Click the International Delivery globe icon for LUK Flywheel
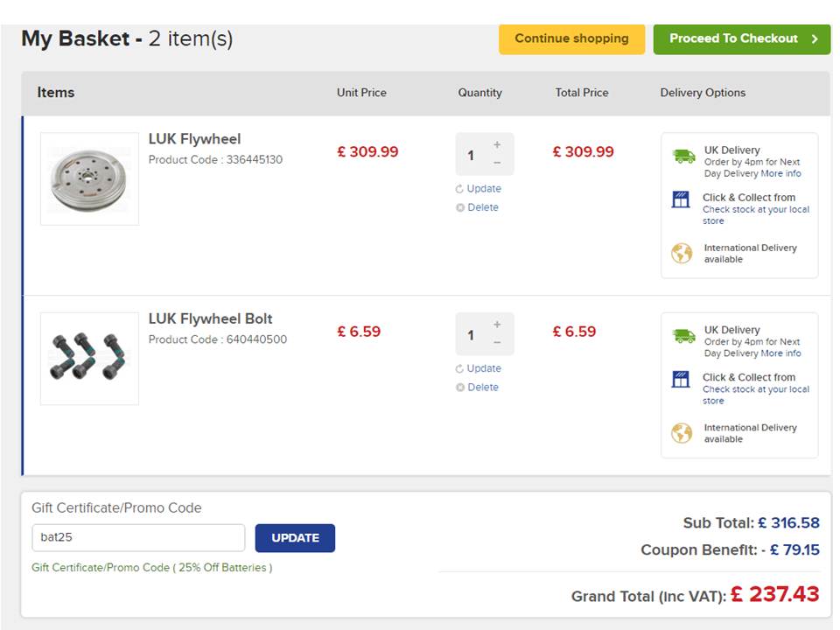The image size is (840, 630). click(682, 253)
